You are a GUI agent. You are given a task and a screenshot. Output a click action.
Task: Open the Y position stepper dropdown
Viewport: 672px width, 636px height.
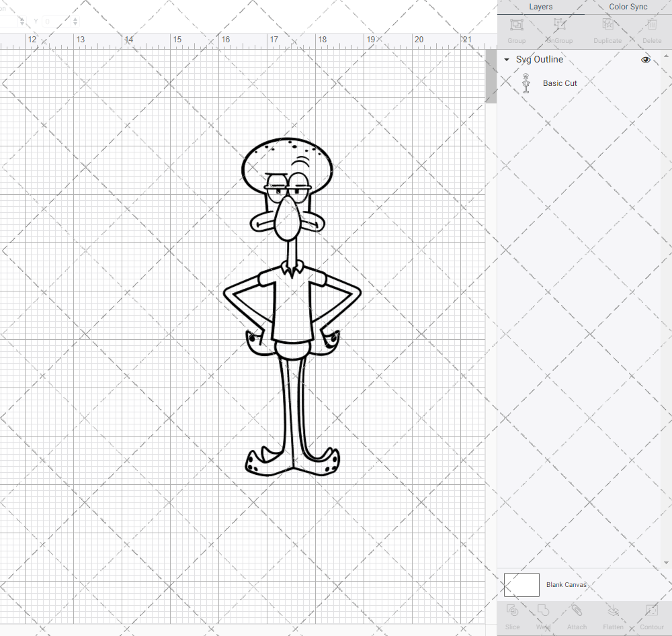[x=74, y=21]
